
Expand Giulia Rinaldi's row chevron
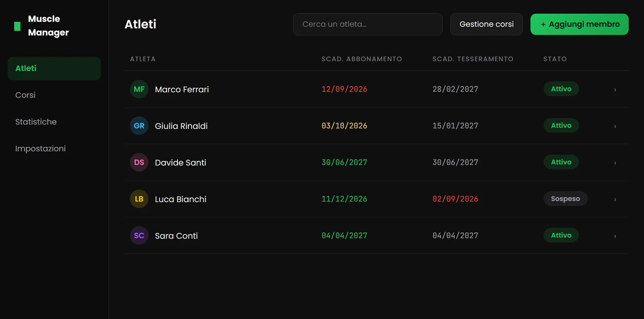pos(615,126)
